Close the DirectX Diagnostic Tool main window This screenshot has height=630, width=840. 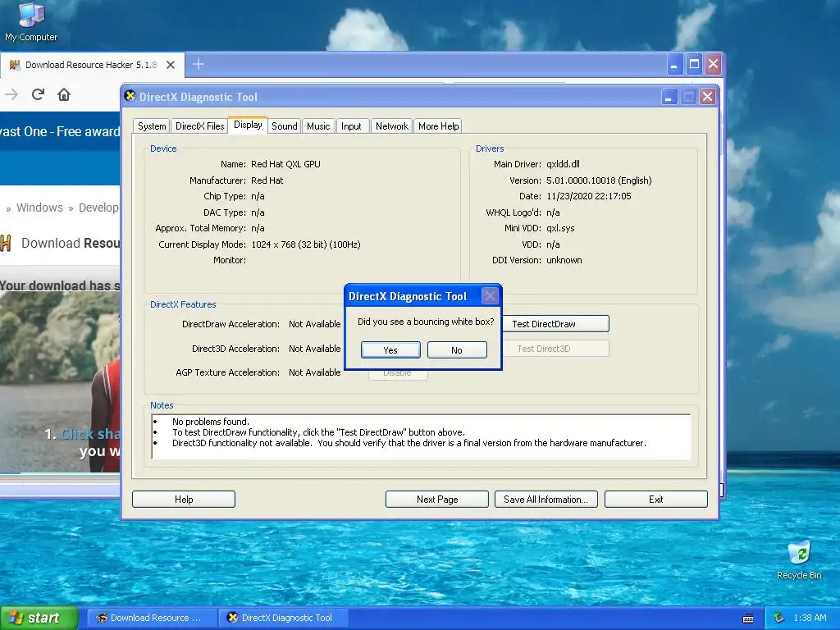coord(708,97)
